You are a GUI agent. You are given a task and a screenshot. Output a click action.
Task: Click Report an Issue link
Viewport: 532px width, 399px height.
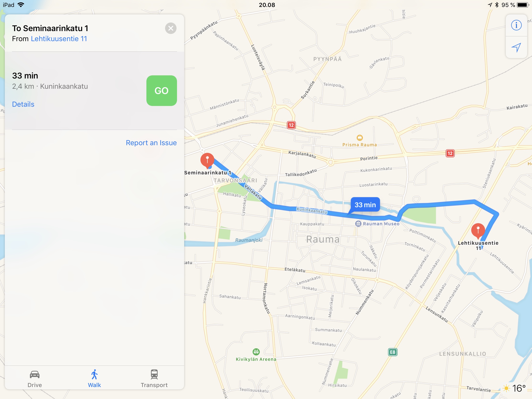(x=151, y=143)
